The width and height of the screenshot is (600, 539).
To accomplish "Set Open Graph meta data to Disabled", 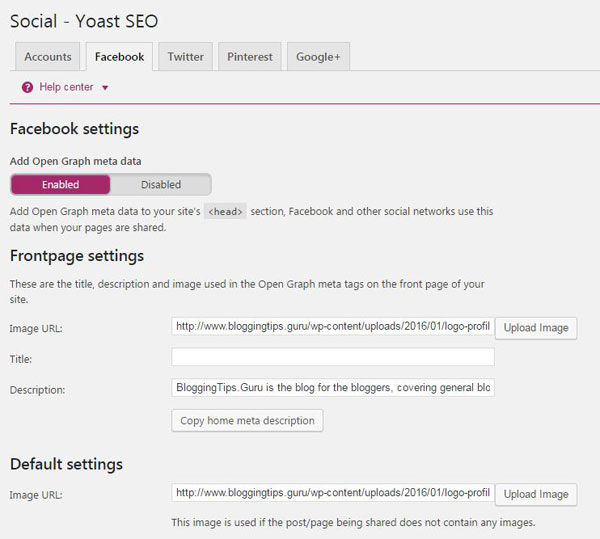I will [161, 184].
